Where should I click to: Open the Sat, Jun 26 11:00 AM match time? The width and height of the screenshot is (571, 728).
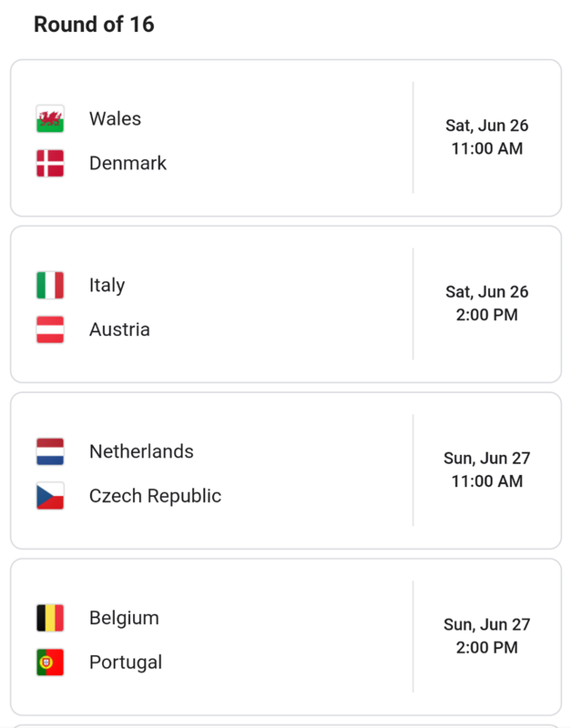(487, 137)
